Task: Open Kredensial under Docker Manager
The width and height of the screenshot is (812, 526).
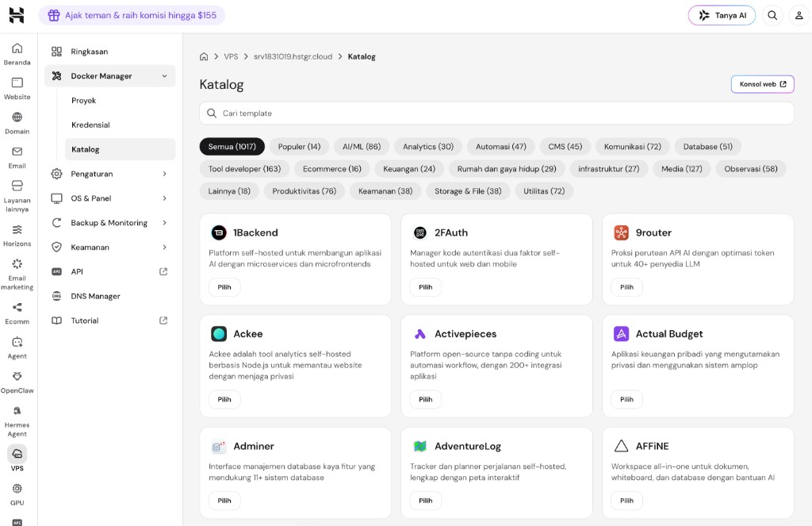Action: [121, 125]
